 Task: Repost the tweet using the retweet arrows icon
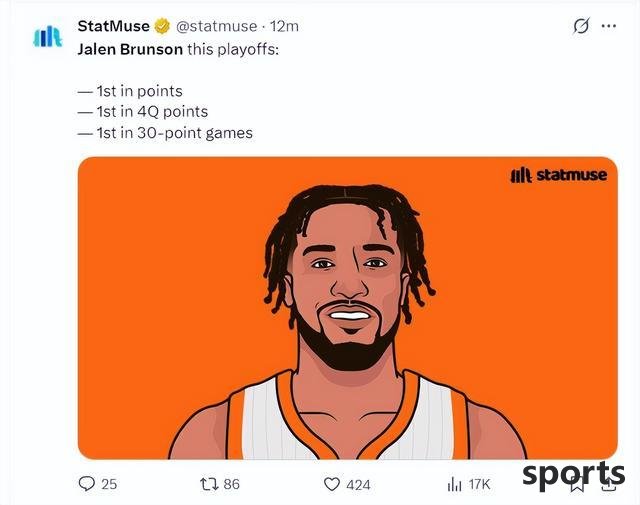(209, 484)
